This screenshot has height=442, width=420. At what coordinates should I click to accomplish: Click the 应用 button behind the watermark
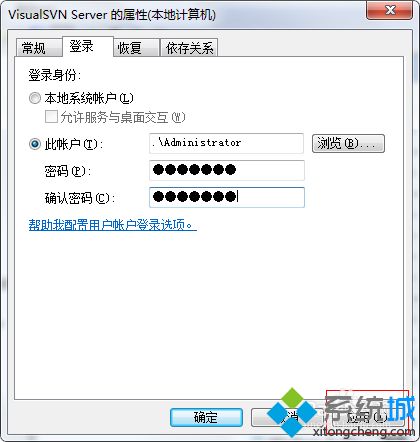point(368,417)
